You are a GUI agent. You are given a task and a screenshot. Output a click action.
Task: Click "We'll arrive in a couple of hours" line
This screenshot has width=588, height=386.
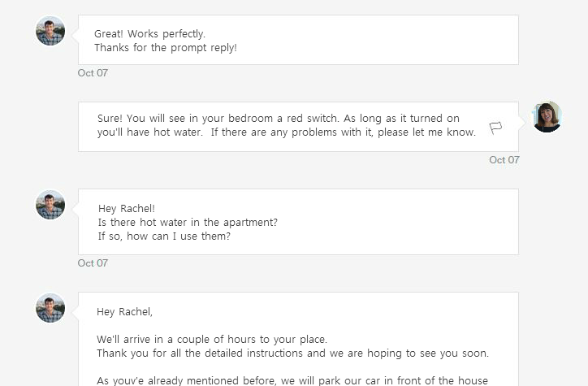211,339
